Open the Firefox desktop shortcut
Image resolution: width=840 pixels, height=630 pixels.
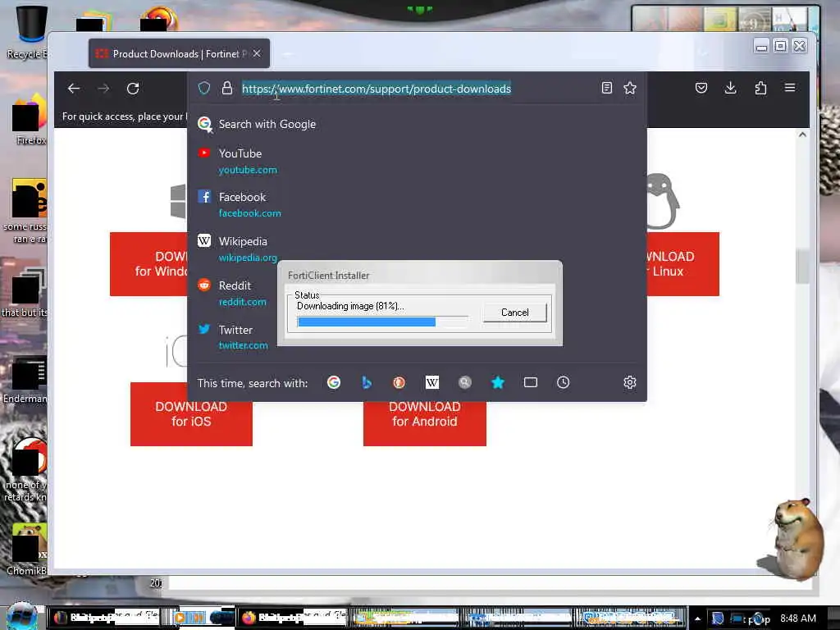(28, 121)
